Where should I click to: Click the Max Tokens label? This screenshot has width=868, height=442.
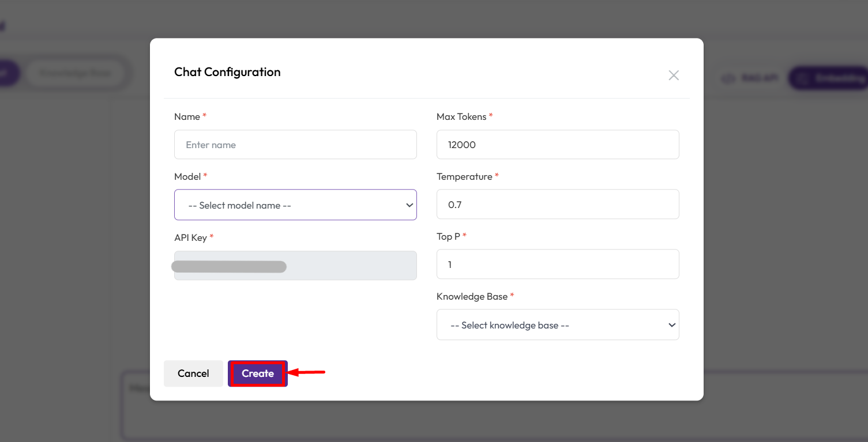[x=461, y=116]
